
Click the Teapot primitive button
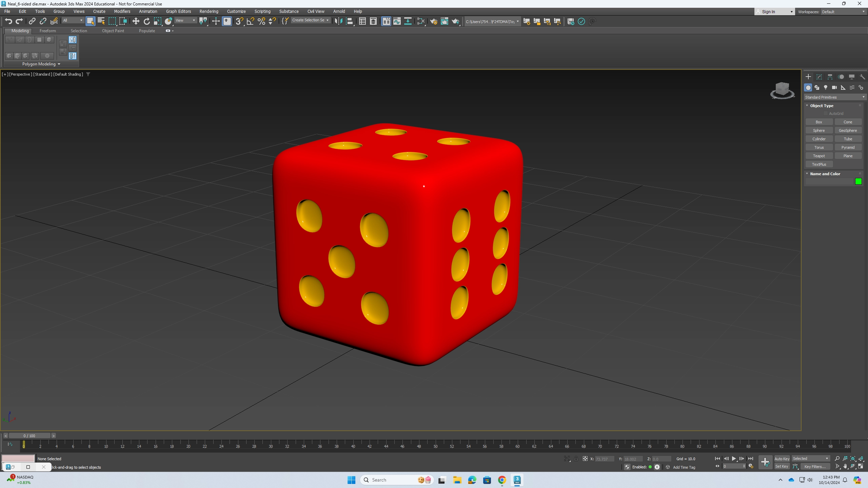[x=819, y=156]
